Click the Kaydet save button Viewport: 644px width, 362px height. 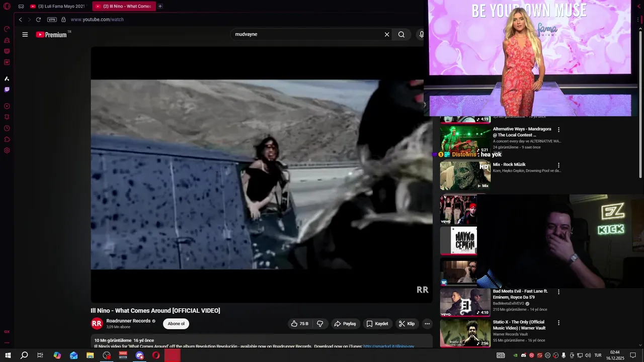(x=377, y=324)
